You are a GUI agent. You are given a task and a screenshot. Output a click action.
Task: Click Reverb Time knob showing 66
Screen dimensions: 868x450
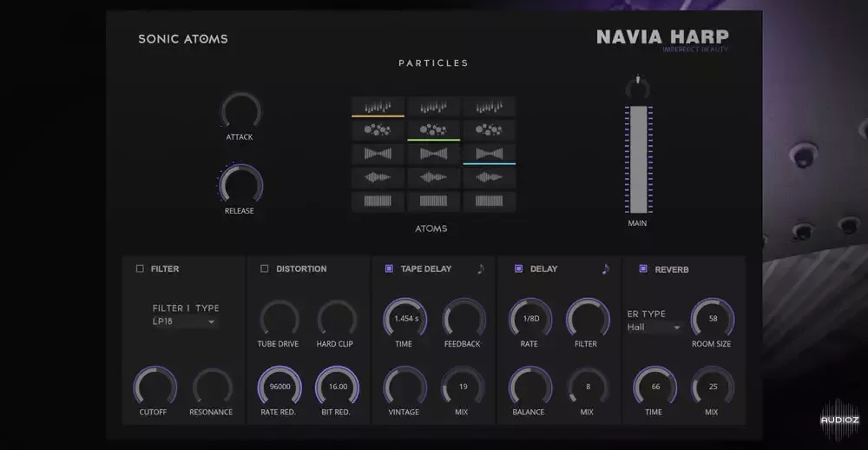click(654, 387)
